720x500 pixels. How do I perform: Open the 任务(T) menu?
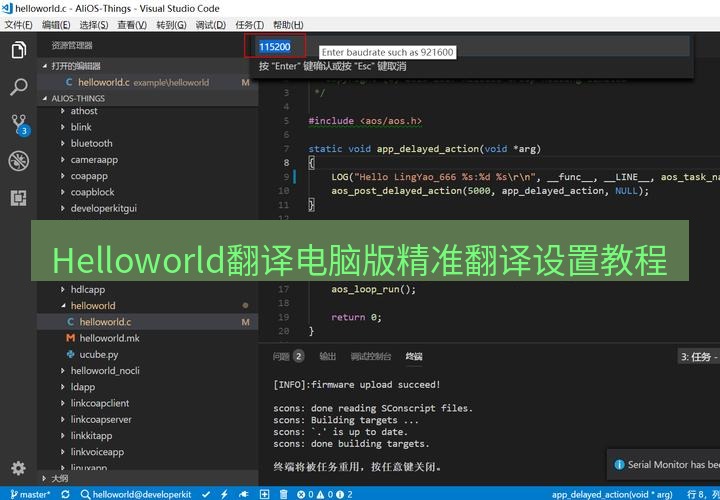pyautogui.click(x=249, y=25)
